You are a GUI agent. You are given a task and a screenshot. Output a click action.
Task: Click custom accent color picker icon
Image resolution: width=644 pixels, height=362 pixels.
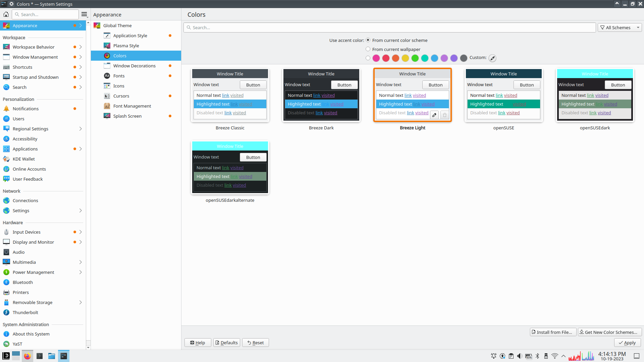click(x=492, y=58)
